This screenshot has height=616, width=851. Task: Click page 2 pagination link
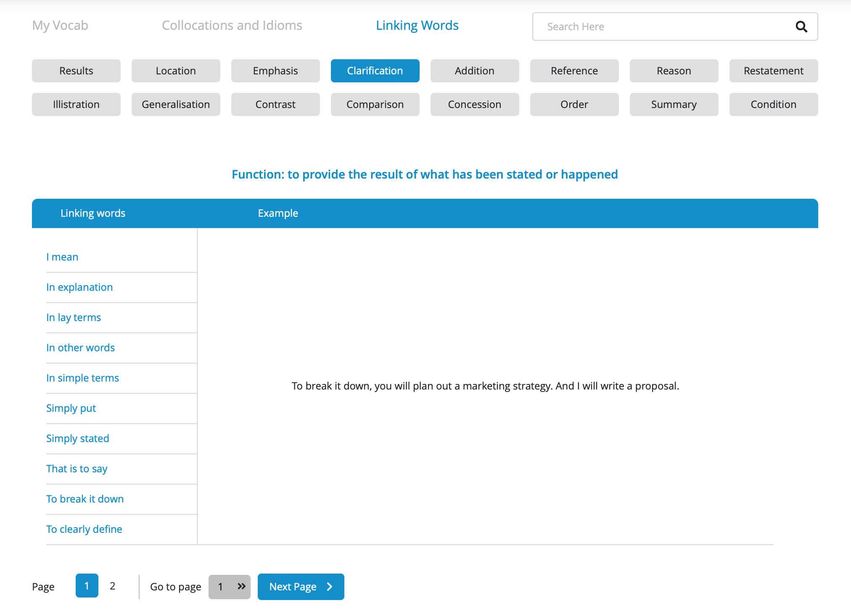pyautogui.click(x=112, y=586)
